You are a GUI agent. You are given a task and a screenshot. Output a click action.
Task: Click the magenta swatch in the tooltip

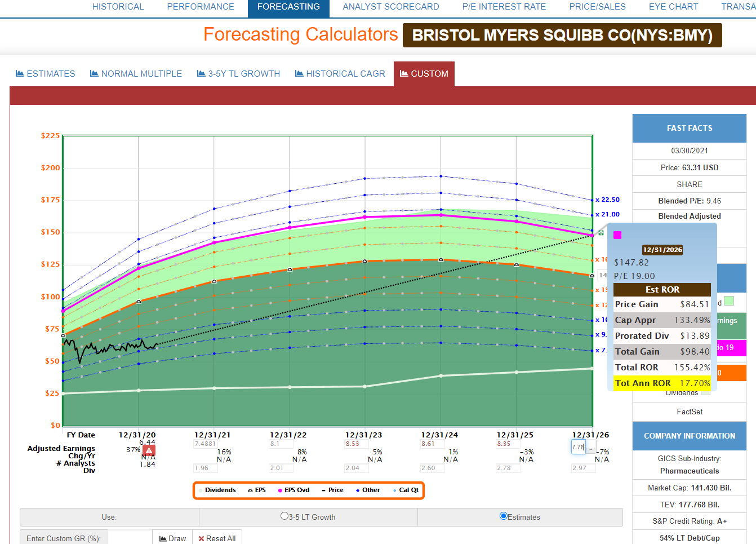[x=617, y=235]
